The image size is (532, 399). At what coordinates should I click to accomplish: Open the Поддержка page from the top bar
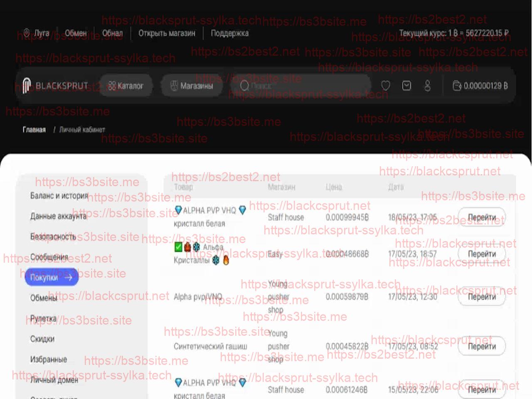click(x=229, y=33)
